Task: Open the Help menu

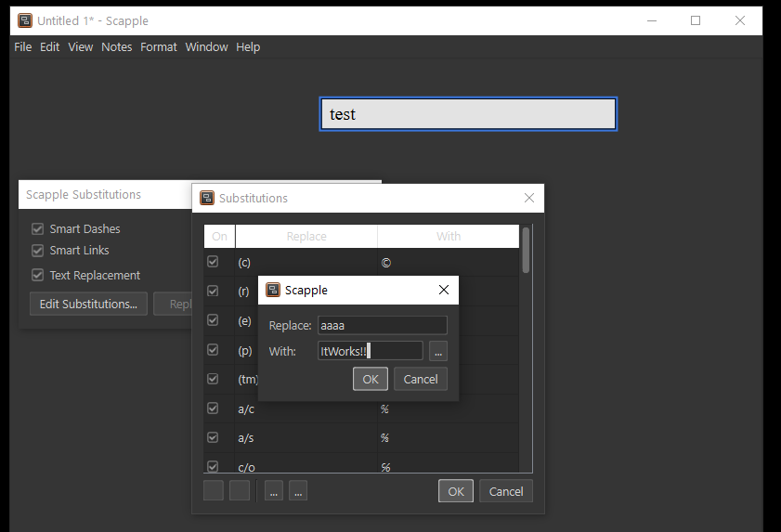Action: pos(248,46)
